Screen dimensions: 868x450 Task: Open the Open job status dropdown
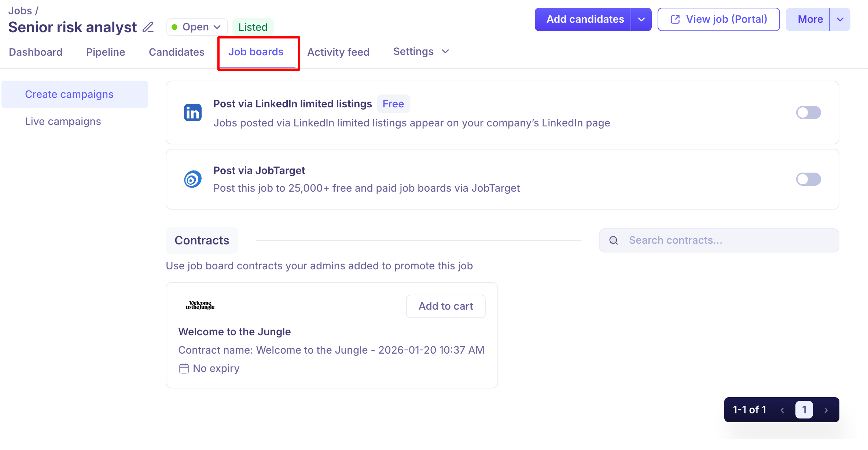[197, 27]
